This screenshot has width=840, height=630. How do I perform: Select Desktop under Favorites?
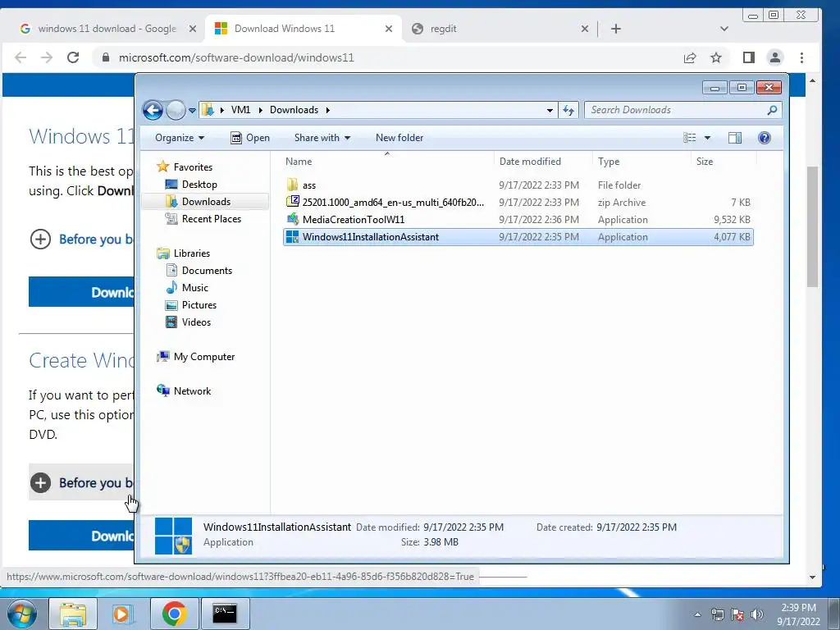[x=199, y=185]
